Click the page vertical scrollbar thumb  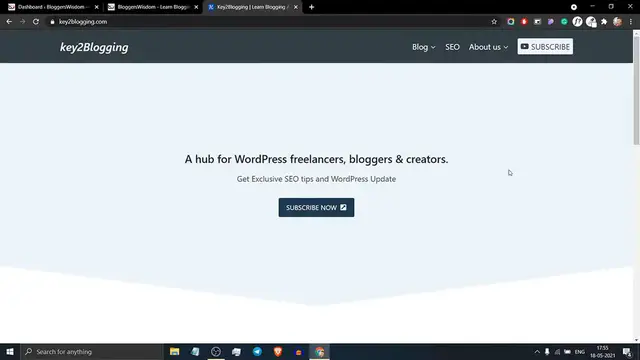click(x=636, y=90)
